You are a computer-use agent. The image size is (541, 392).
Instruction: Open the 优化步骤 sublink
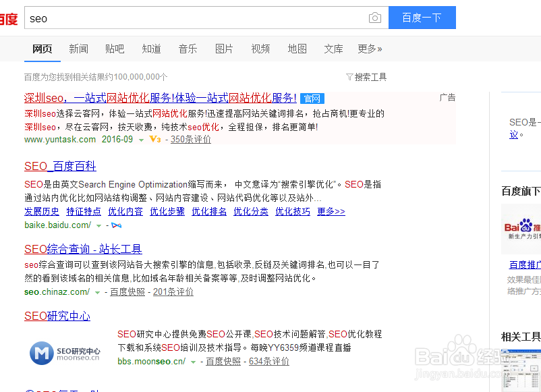pos(167,212)
